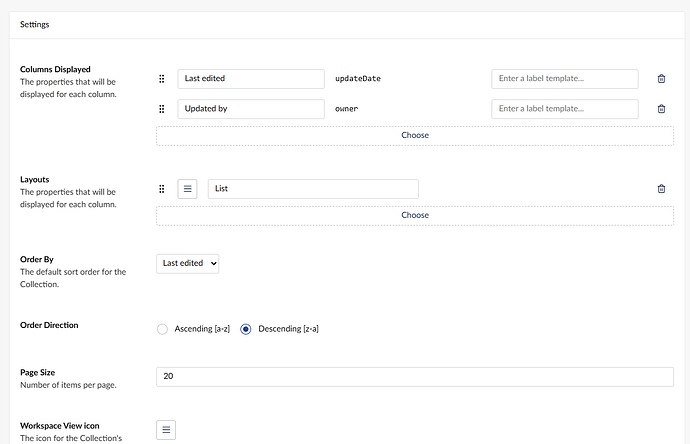Screen dimensions: 690x444
Task: Edit the List layout name field
Action: coord(313,189)
